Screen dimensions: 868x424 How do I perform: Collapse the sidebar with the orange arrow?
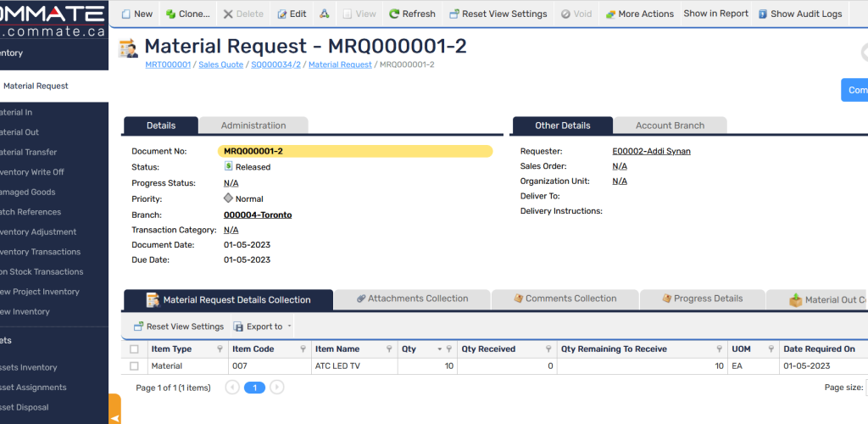coord(114,418)
